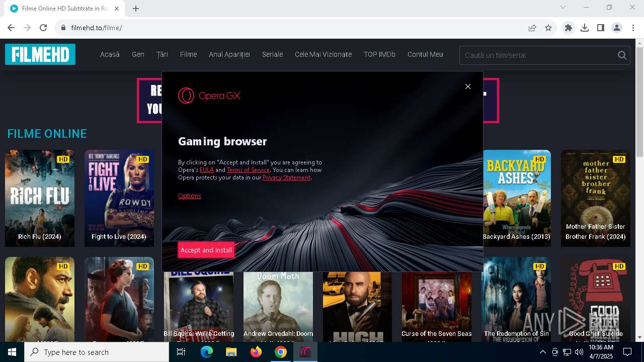Click the volume speaker tray icon

pyautogui.click(x=579, y=352)
